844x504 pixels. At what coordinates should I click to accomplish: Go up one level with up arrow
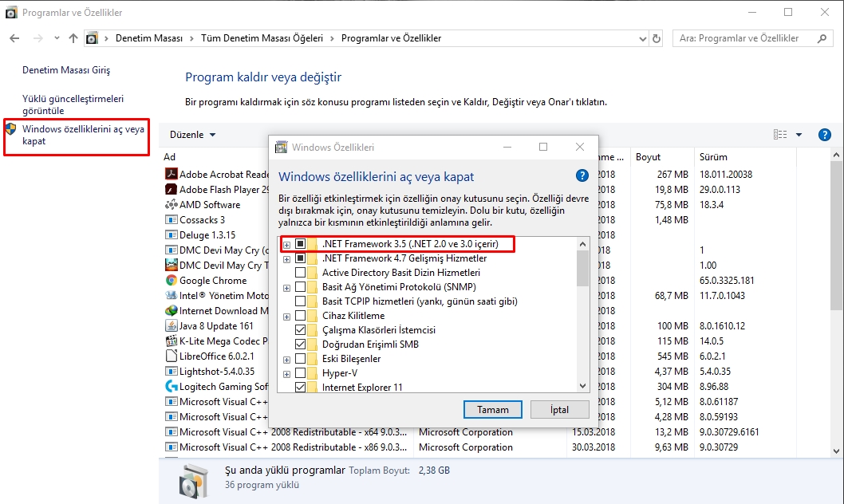point(73,38)
